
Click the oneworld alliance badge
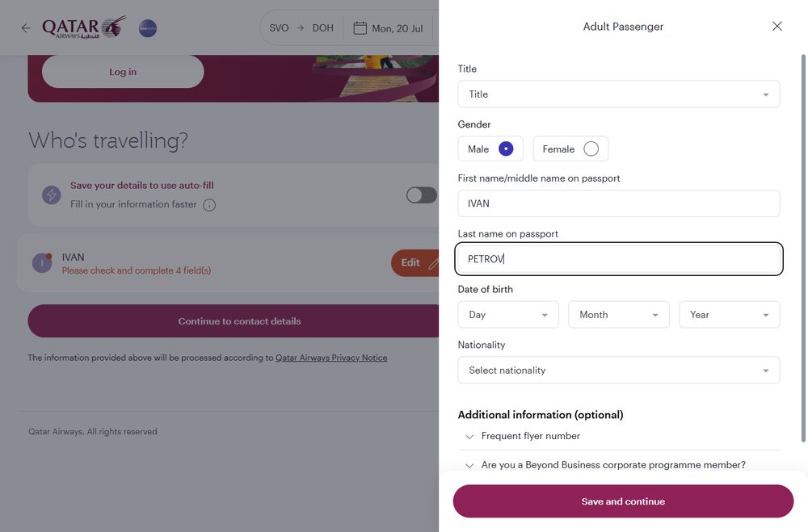coord(148,27)
